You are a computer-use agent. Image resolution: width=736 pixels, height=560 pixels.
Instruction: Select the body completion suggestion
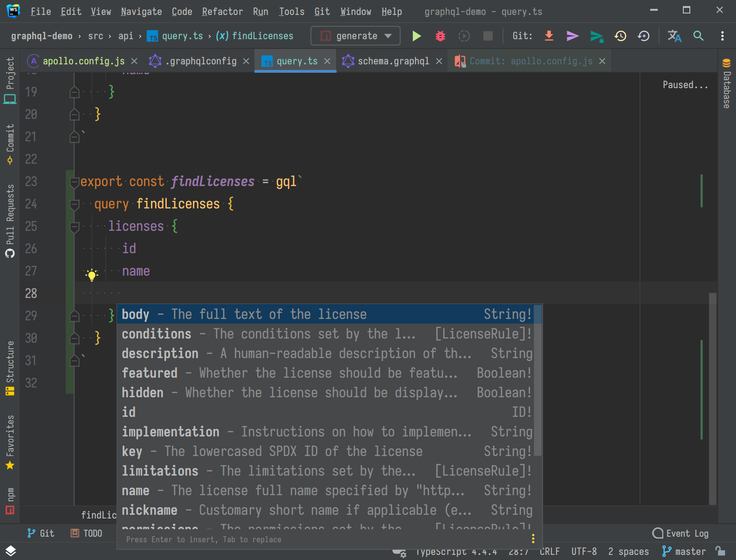tap(325, 314)
